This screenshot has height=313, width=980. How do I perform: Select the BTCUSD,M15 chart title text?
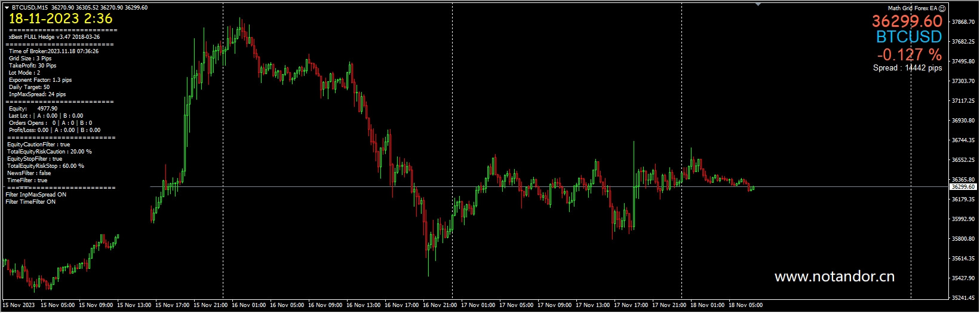tap(30, 8)
